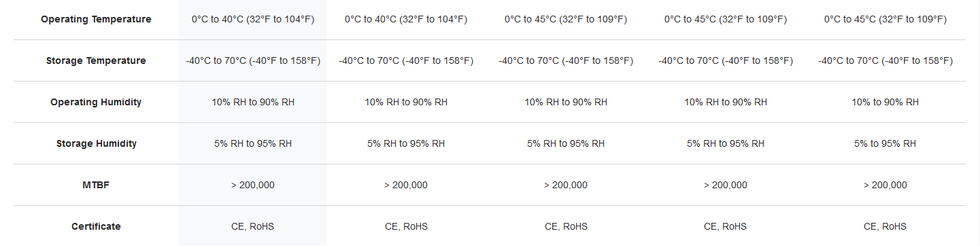
Task: Select the MTBF row label
Action: pyautogui.click(x=96, y=185)
